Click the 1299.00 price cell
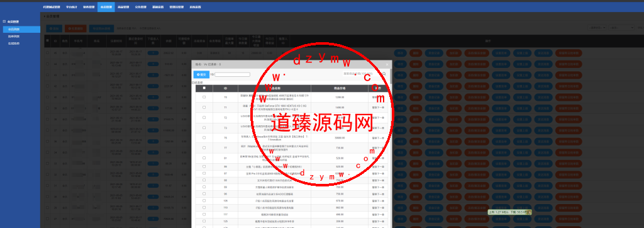 coord(339,97)
